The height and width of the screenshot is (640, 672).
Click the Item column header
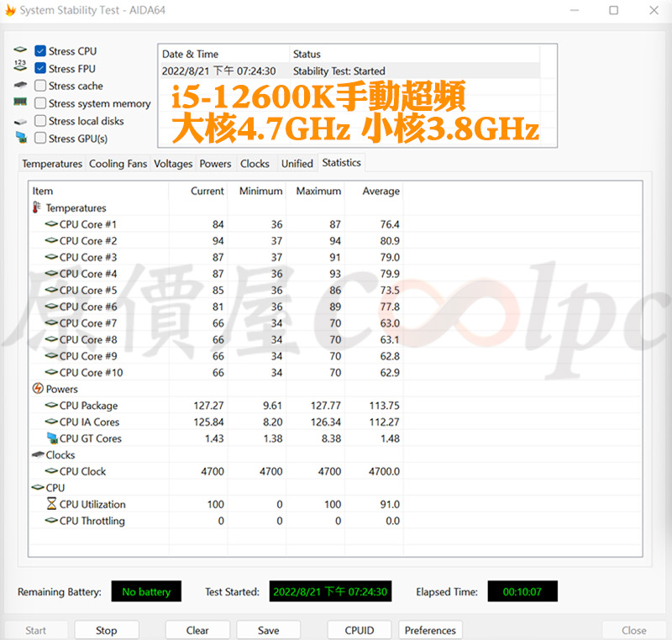pos(98,191)
